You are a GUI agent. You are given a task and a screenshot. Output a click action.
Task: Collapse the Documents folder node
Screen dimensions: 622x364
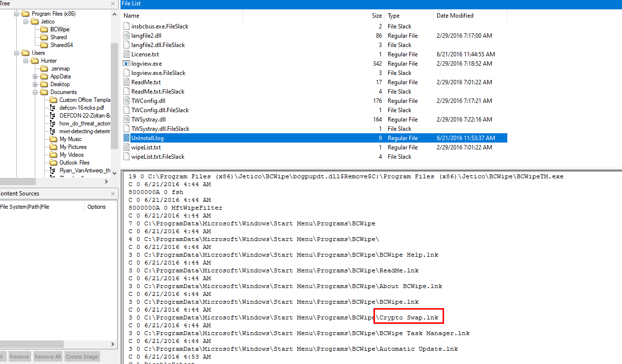click(x=35, y=92)
